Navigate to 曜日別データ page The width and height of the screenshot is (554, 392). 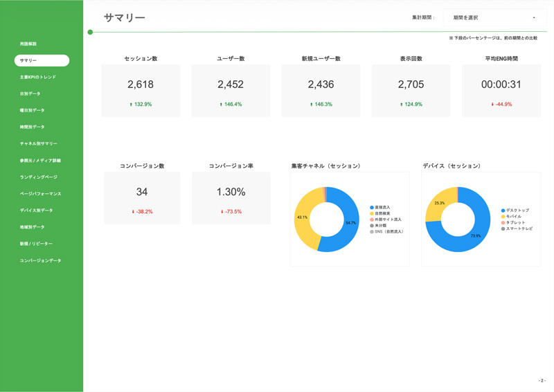32,111
